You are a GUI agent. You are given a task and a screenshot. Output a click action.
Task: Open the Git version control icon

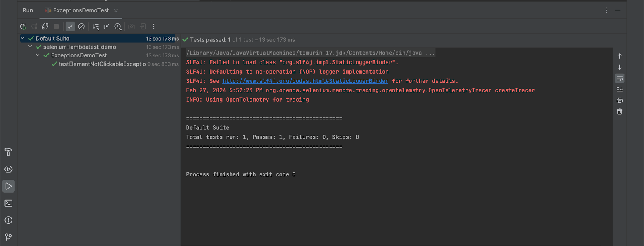click(8, 237)
